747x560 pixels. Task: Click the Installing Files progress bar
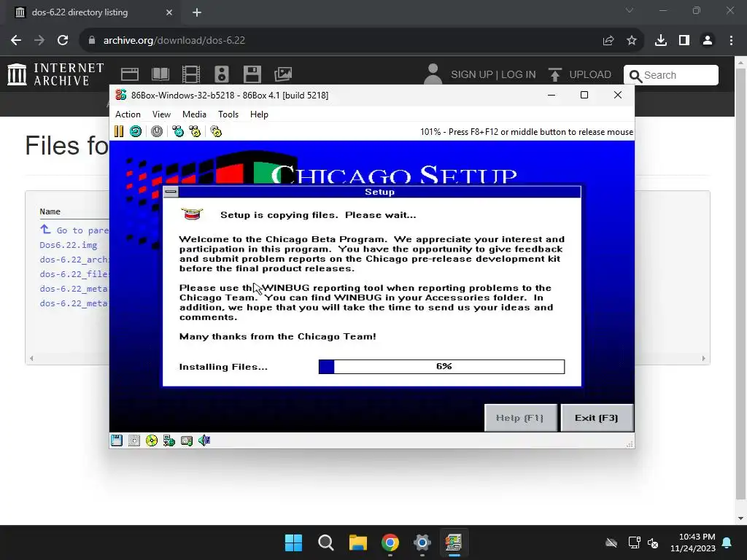click(441, 367)
